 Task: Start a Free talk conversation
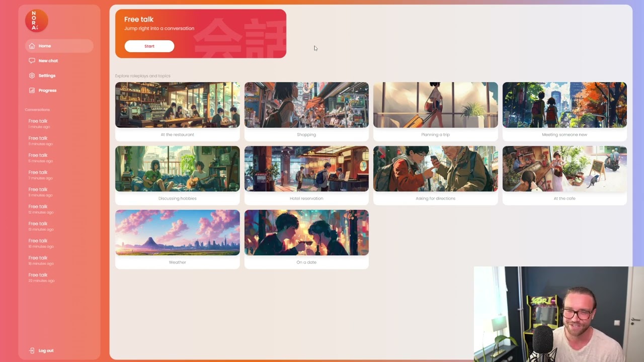tap(149, 46)
